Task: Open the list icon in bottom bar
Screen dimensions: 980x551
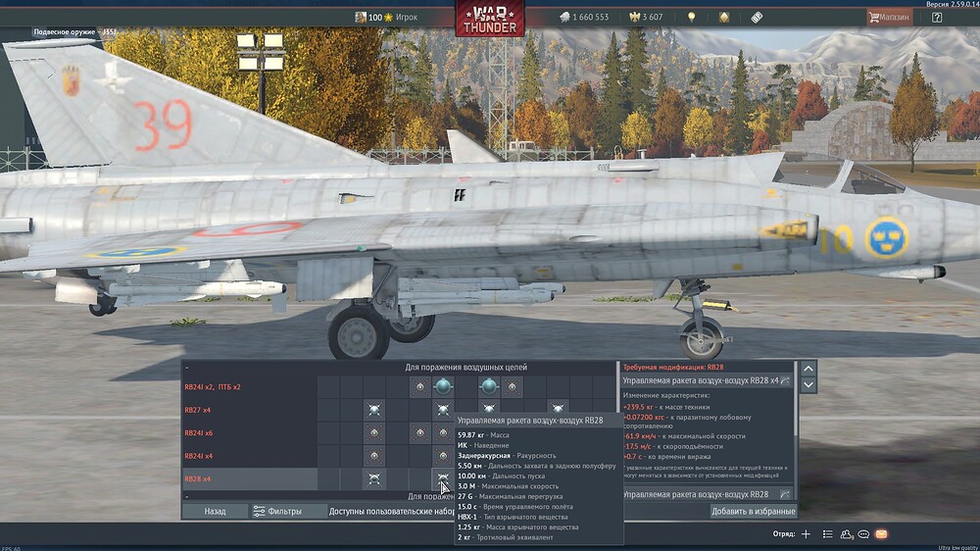Action: click(827, 534)
